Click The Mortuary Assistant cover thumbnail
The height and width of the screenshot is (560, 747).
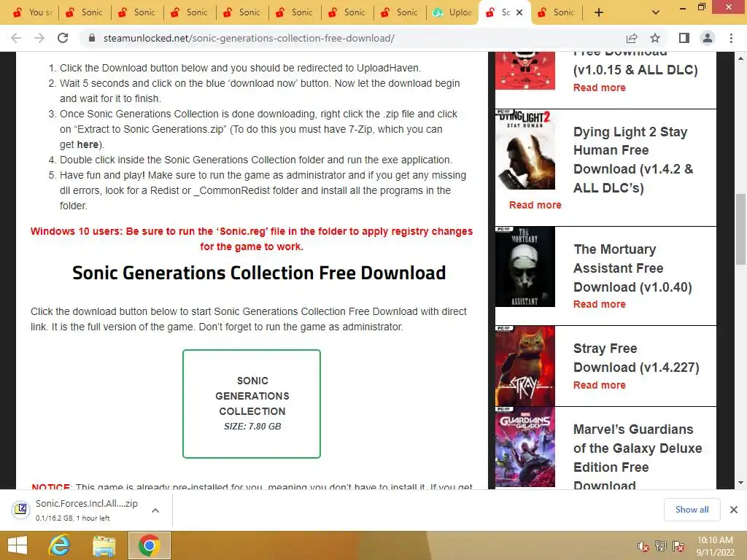click(525, 267)
